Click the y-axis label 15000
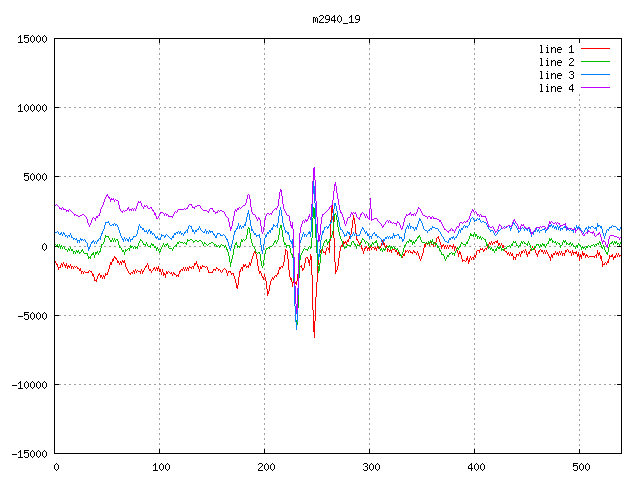 [32, 39]
